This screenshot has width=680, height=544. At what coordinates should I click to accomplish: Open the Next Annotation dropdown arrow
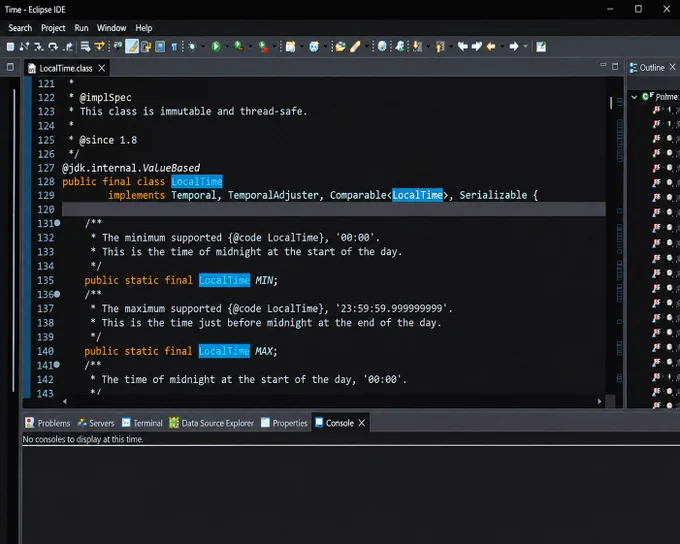pyautogui.click(x=428, y=47)
